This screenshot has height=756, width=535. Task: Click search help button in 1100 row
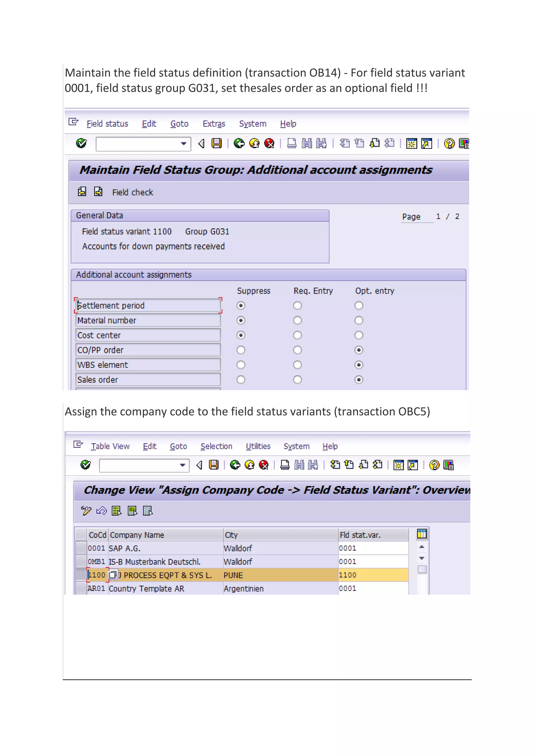click(113, 575)
